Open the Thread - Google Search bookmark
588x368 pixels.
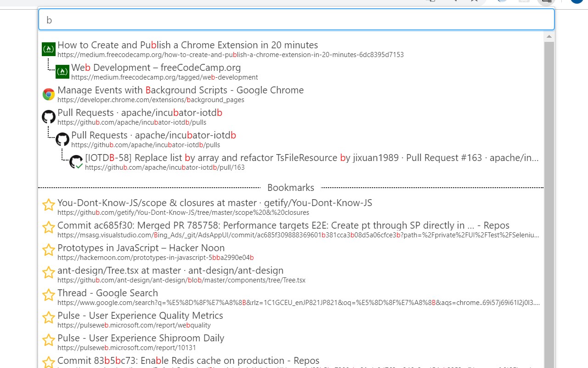pos(107,293)
